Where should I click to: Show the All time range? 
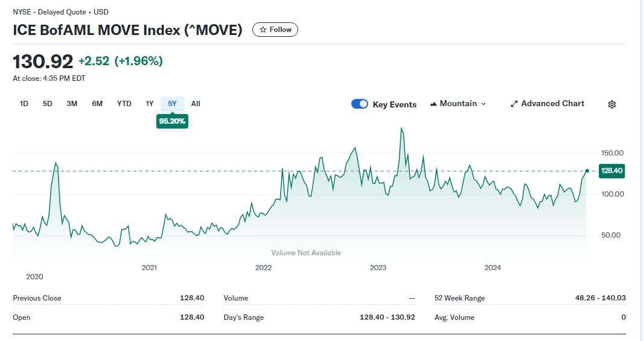click(x=196, y=104)
